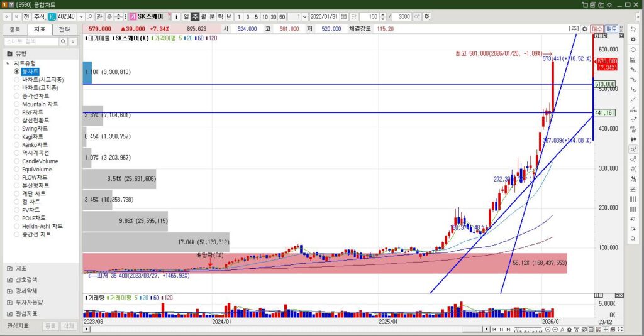Image resolution: width=644 pixels, height=336 pixels.
Task: Select the trend line drawing tool
Action: [633, 99]
